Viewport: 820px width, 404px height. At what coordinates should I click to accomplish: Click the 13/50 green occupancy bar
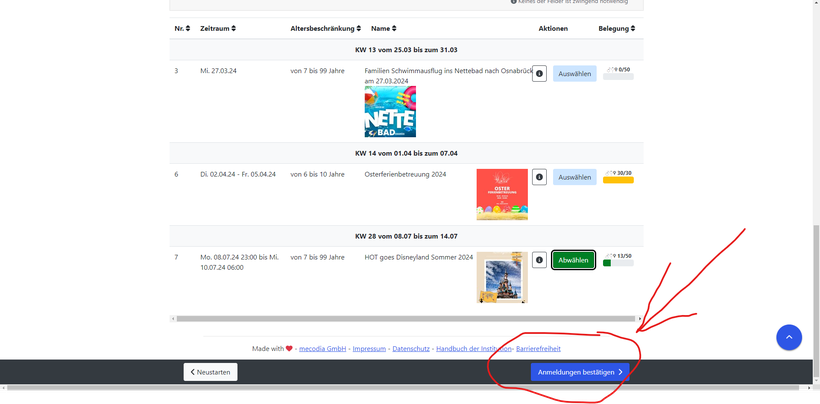[x=618, y=263]
